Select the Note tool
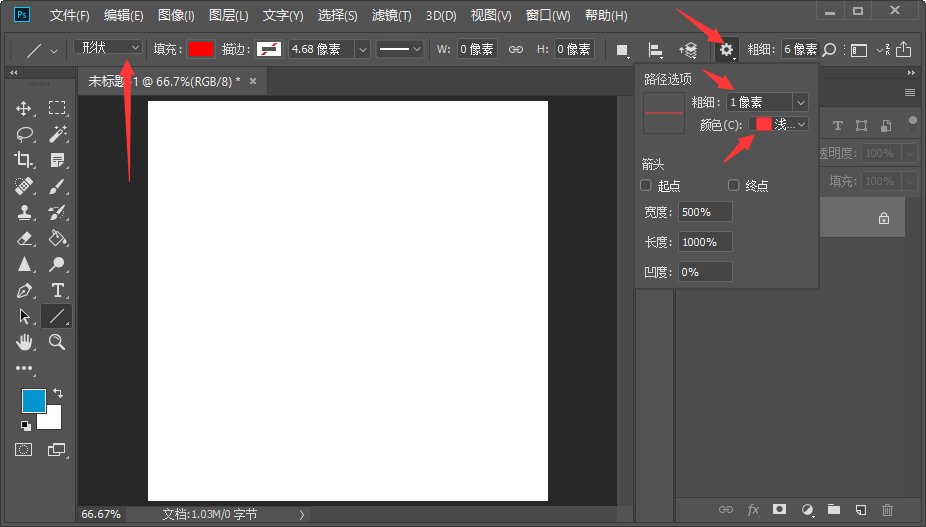926x527 pixels. 57,160
